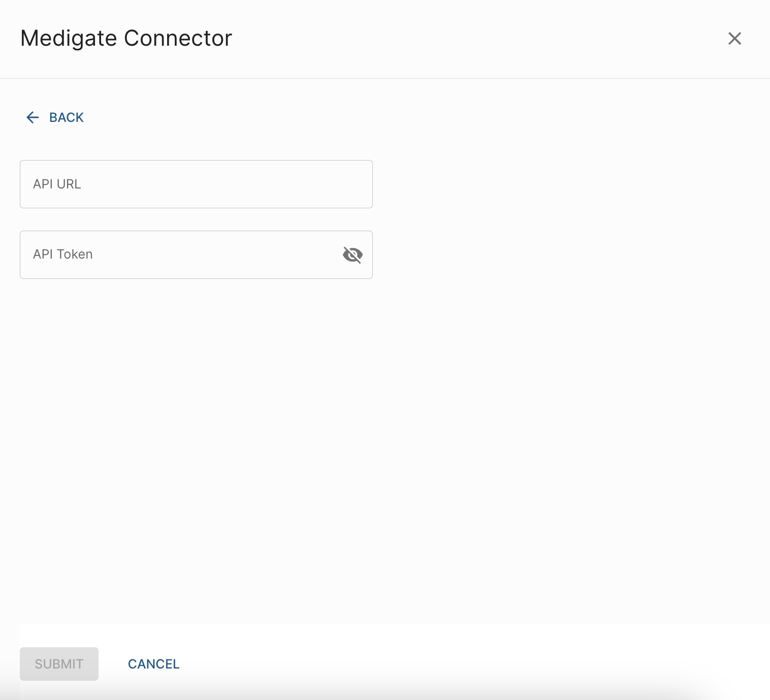This screenshot has height=700, width=770.
Task: Select the grayed-out SUBMIT button
Action: (x=59, y=664)
